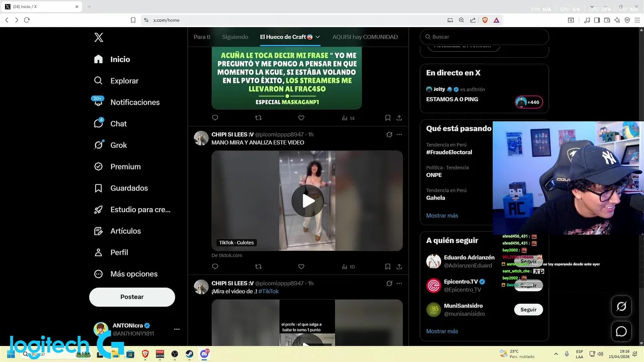
Task: Join Jelty live space ESTAMOS A 0 PING
Action: pos(452,99)
